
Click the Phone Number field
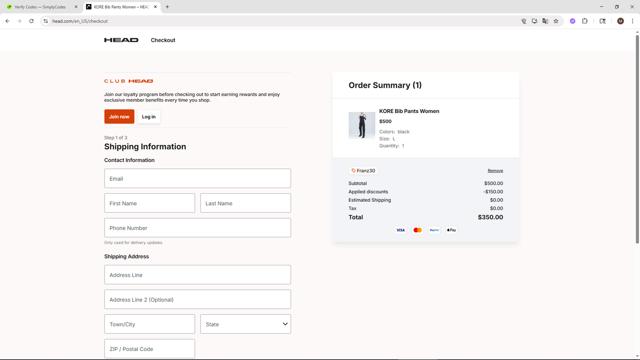click(x=198, y=228)
